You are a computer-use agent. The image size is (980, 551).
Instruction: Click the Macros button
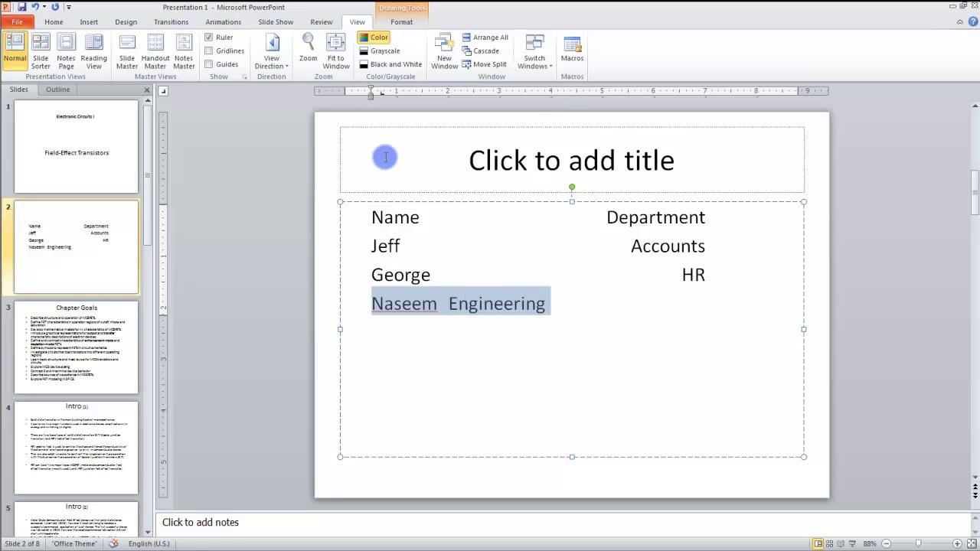click(x=572, y=47)
